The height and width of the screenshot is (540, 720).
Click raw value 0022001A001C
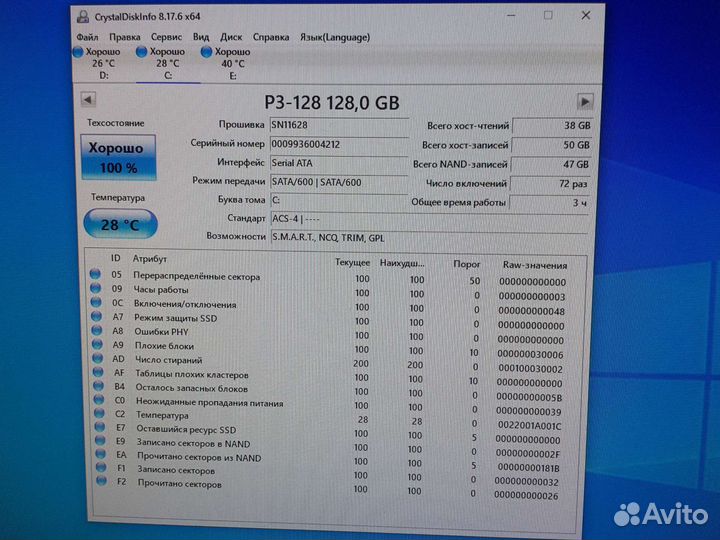pyautogui.click(x=529, y=426)
